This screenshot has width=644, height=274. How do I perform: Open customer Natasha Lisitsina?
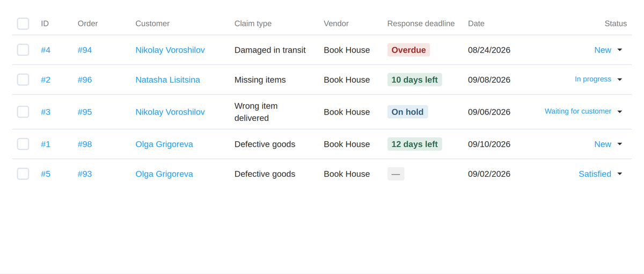167,80
